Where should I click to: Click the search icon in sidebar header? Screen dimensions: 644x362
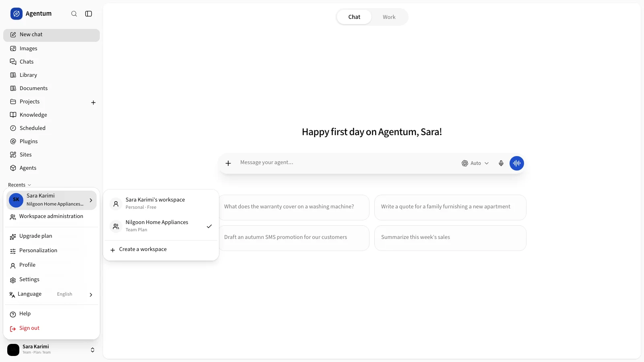point(74,14)
